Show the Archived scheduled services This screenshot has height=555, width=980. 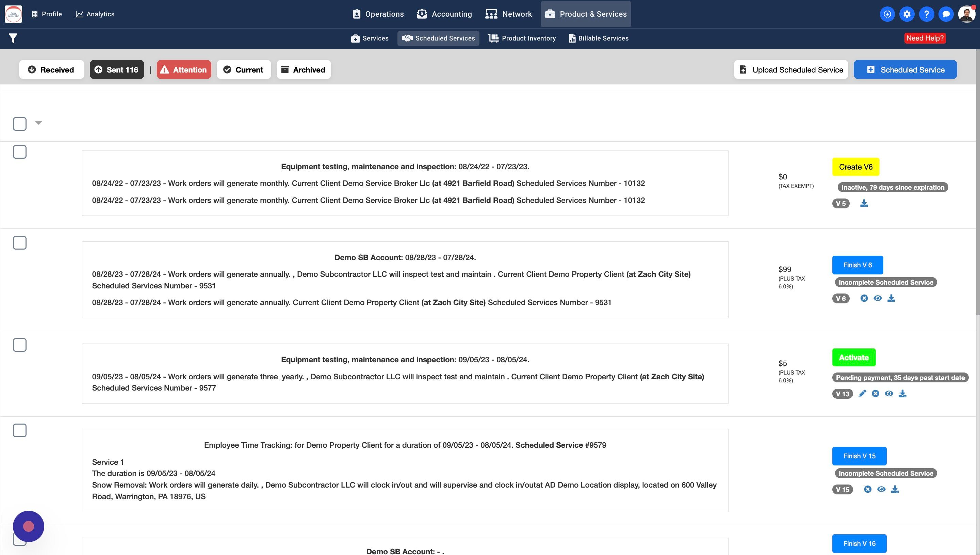click(x=303, y=70)
